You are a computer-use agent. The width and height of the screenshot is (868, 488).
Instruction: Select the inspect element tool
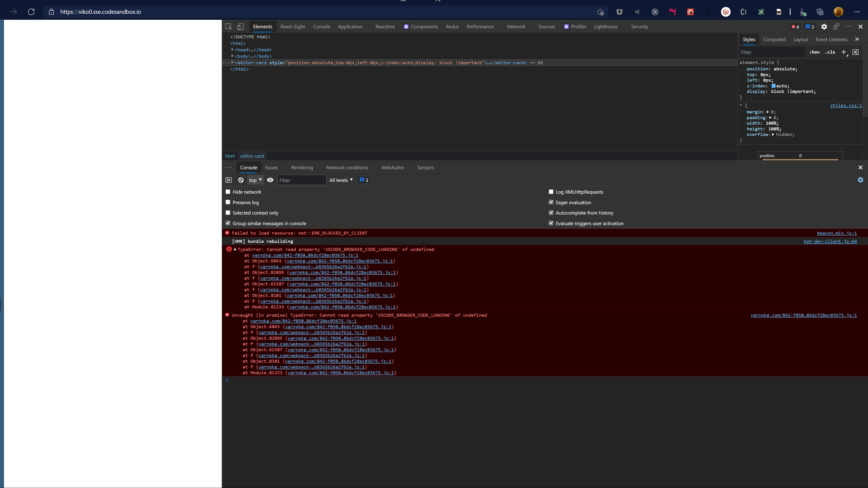click(228, 26)
